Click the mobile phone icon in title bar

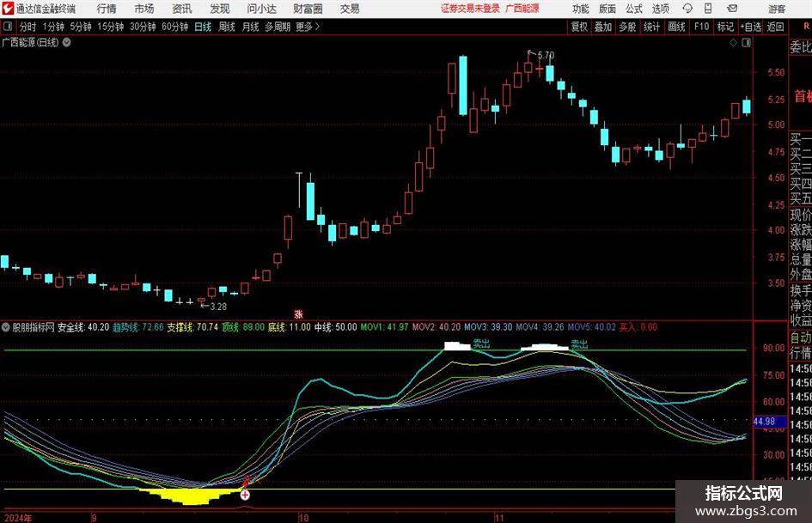(708, 9)
